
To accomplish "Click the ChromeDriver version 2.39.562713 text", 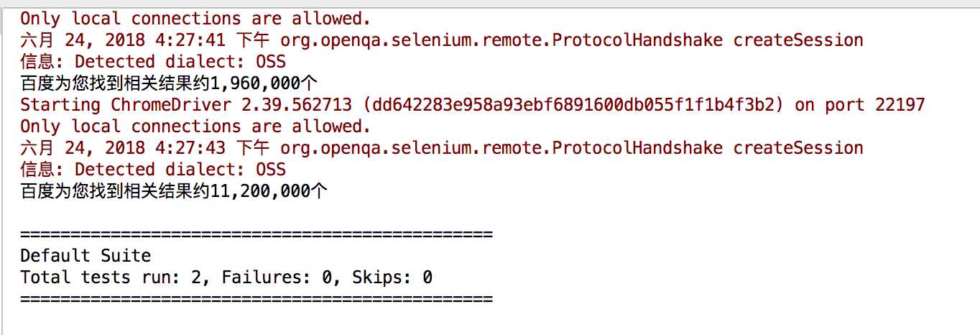I will click(x=290, y=105).
